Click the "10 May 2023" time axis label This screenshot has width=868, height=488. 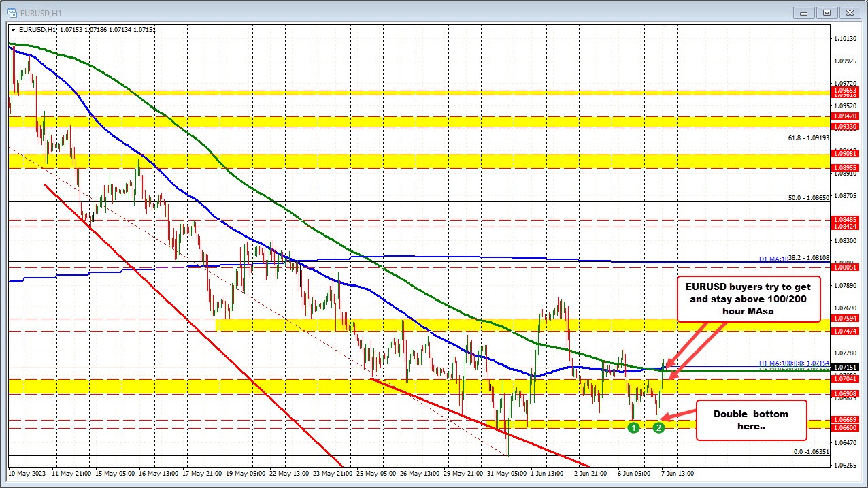click(x=26, y=473)
